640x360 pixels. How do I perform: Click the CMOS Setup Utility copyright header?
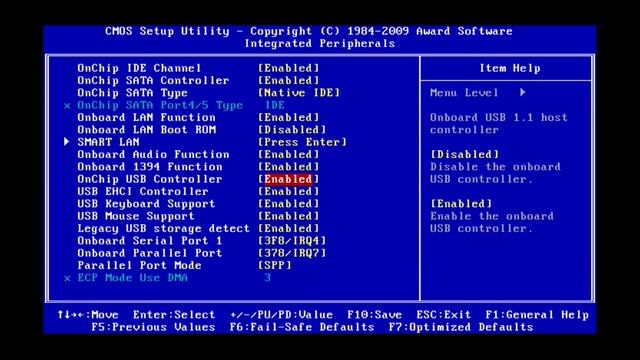(309, 31)
